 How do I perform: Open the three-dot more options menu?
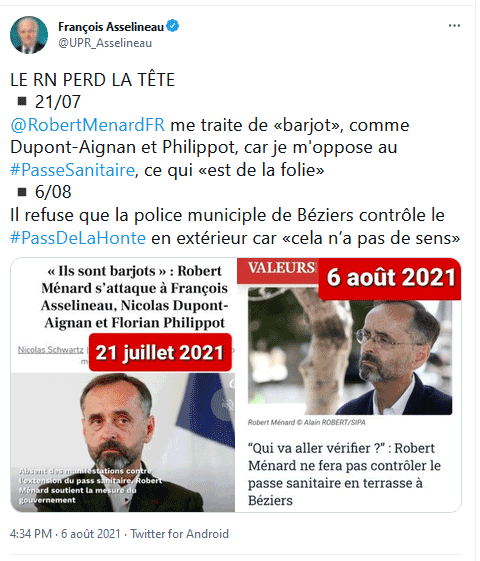tap(454, 26)
